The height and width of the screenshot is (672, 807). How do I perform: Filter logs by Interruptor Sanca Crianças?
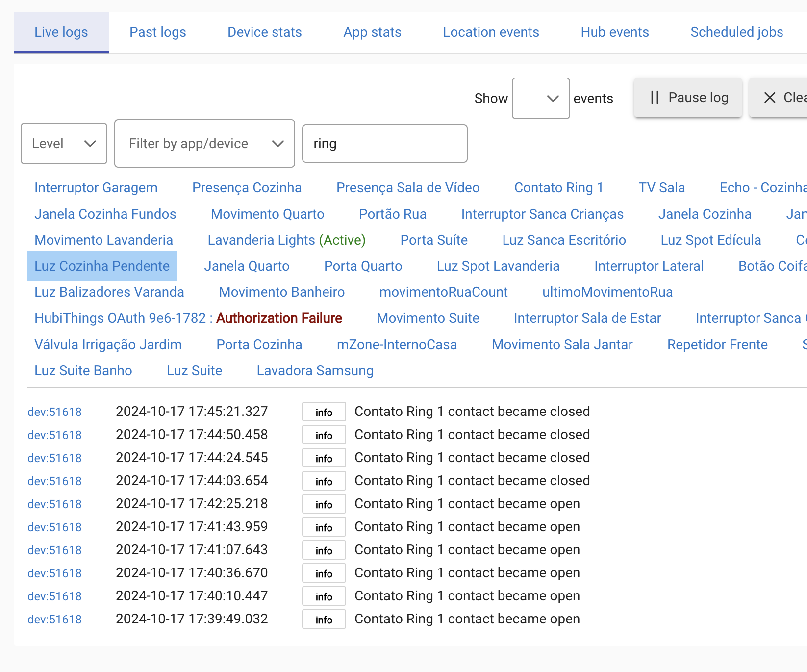pos(542,214)
